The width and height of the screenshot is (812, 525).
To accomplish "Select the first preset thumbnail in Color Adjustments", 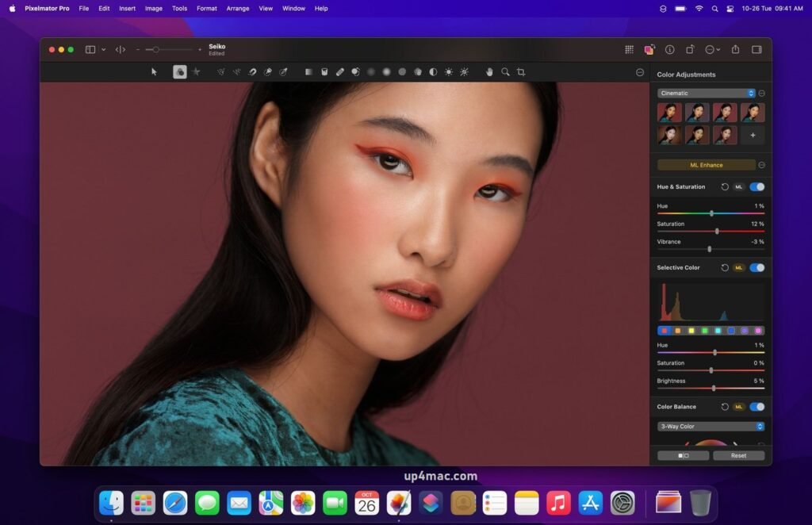I will click(668, 112).
